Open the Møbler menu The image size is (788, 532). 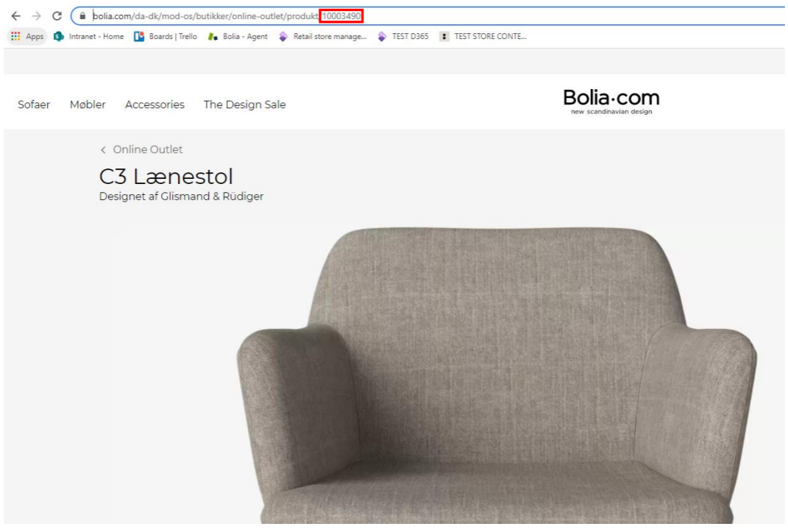pyautogui.click(x=88, y=104)
